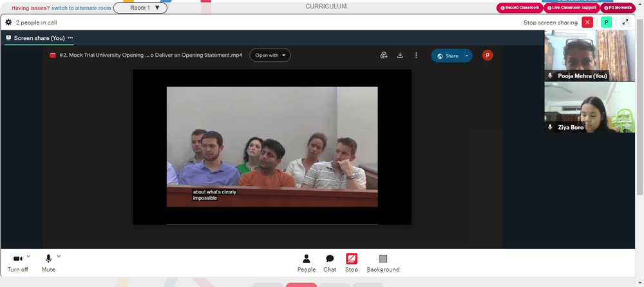The width and height of the screenshot is (644, 287).
Task: Click the download icon for the video file
Action: coord(400,55)
